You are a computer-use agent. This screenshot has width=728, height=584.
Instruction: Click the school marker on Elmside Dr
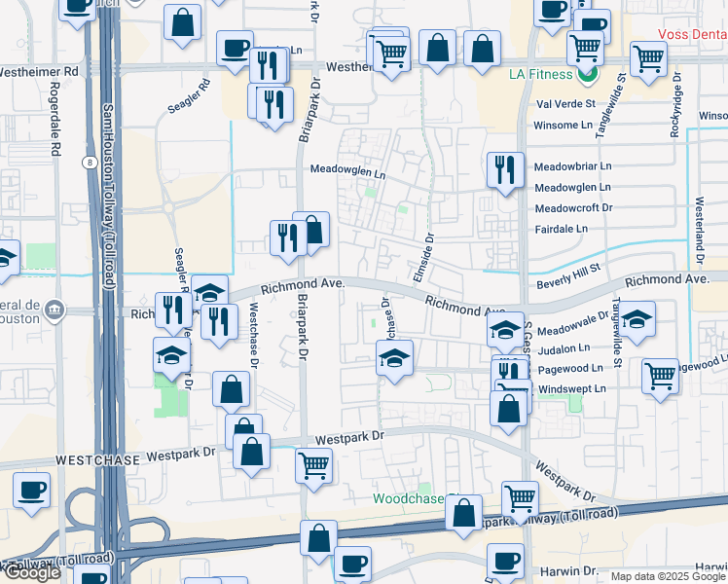[394, 357]
